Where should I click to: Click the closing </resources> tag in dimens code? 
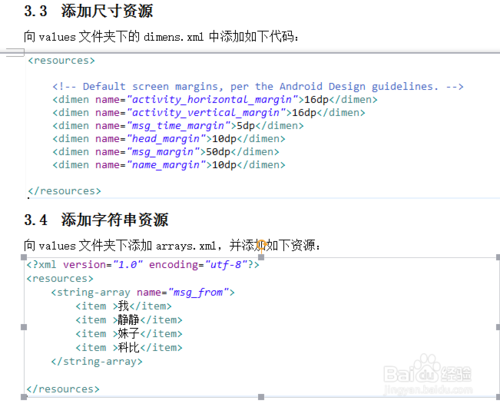coord(64,191)
